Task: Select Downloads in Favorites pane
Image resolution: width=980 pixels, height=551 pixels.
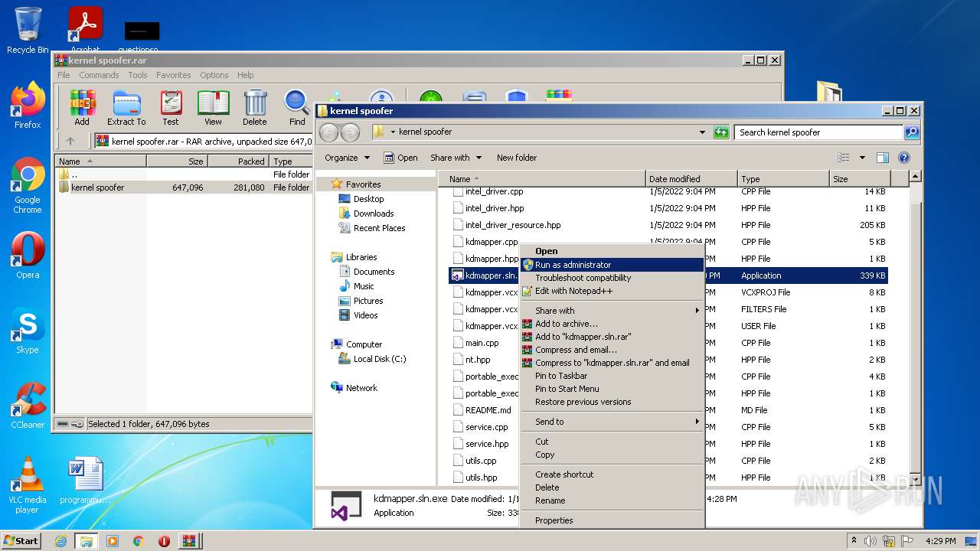Action: coord(374,214)
